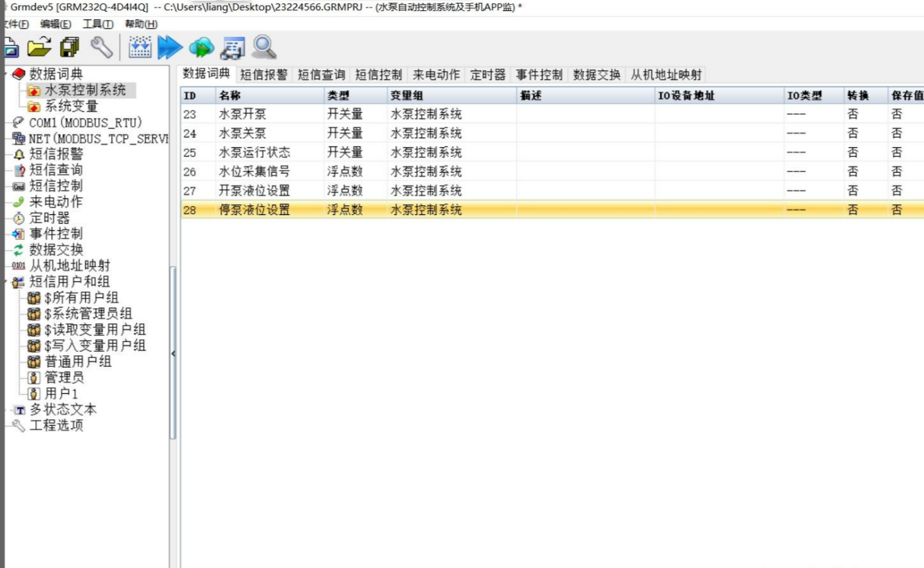The width and height of the screenshot is (924, 568).
Task: Click the magnifying glass search icon
Action: tap(264, 48)
